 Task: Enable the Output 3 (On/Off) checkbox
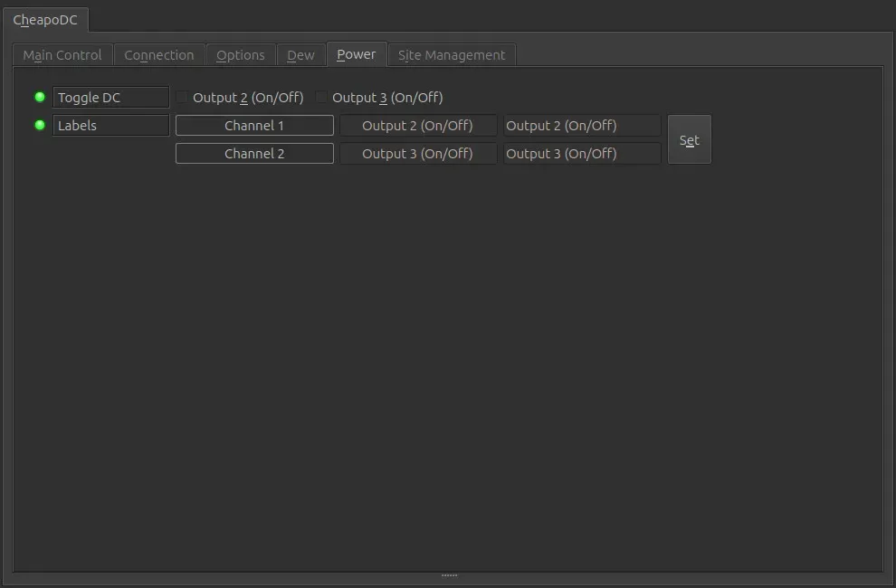(321, 97)
